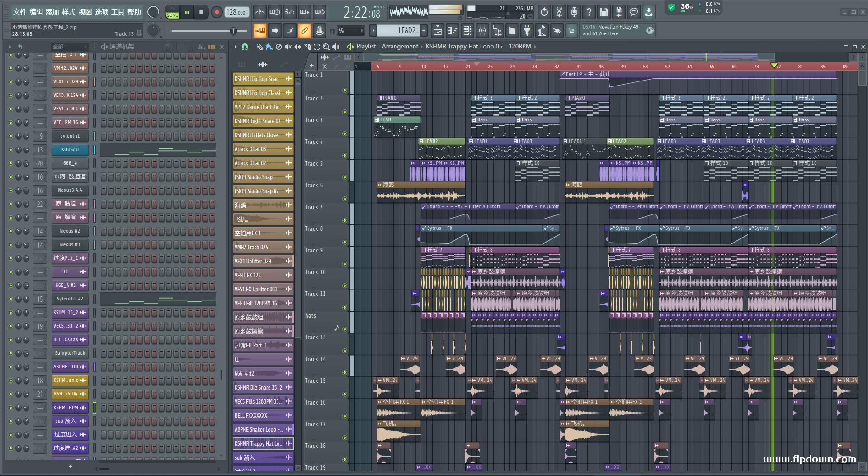This screenshot has height=476, width=868.
Task: Click the tempo field showing 128.000
Action: coord(236,12)
